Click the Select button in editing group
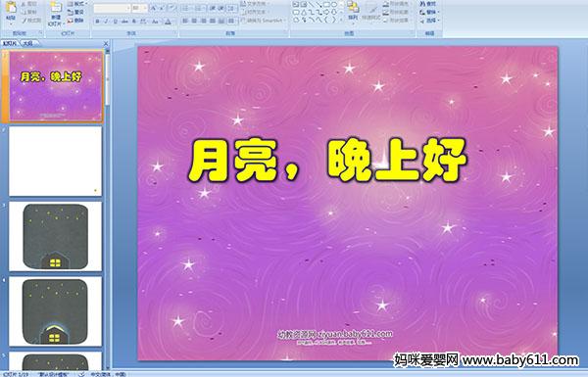Image resolution: width=588 pixels, height=377 pixels. pos(428,21)
